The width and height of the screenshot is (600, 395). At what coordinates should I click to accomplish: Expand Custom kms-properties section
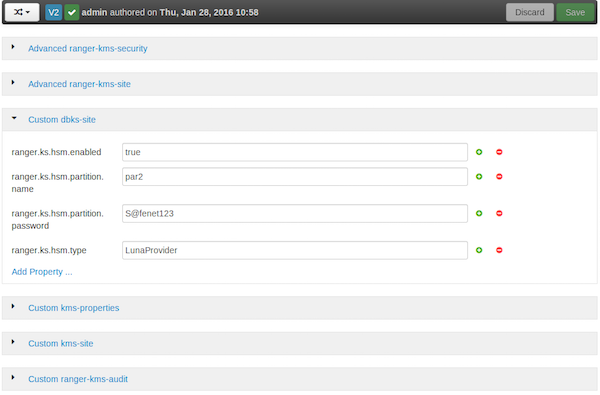[x=73, y=308]
